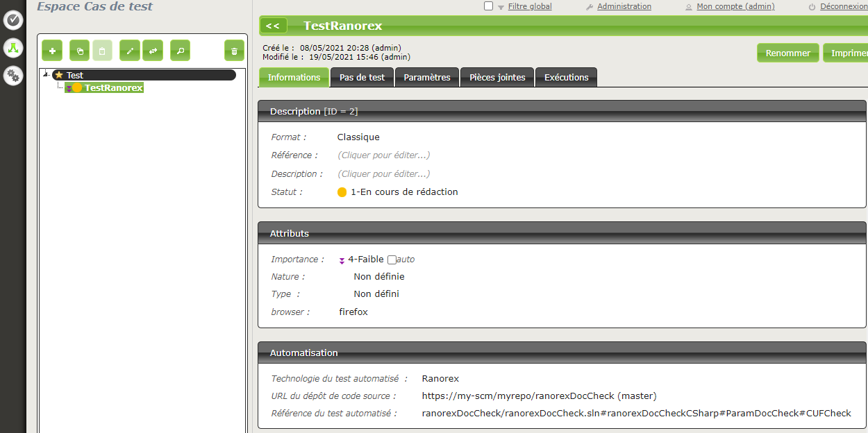Click the pencil rename icon

[130, 51]
